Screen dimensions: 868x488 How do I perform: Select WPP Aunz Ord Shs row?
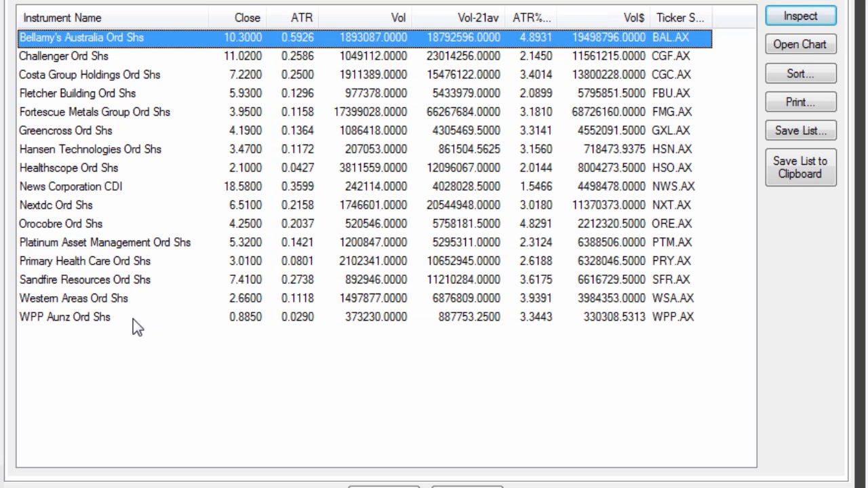tap(365, 317)
